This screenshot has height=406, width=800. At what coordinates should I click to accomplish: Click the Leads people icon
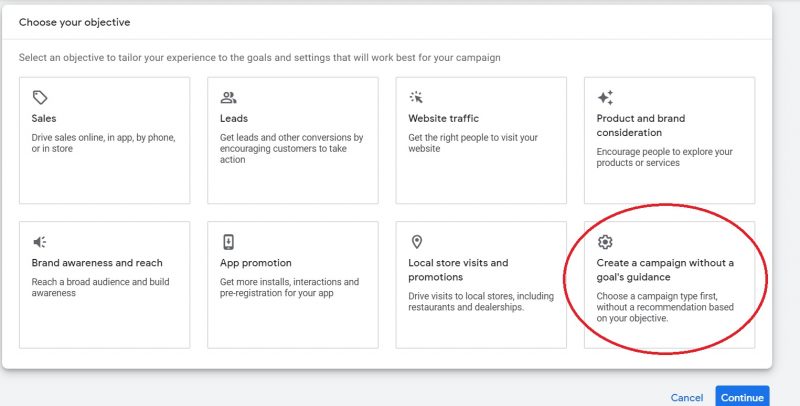coord(228,98)
